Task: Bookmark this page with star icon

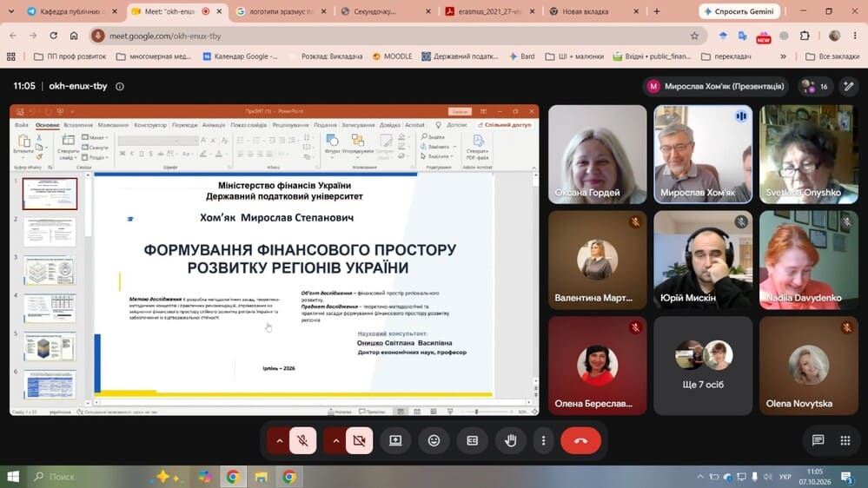Action: coord(694,36)
